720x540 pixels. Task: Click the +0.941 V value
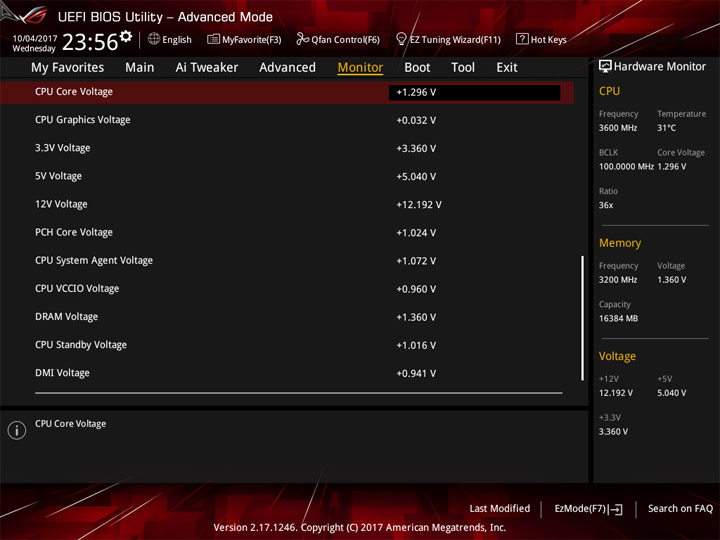click(416, 373)
